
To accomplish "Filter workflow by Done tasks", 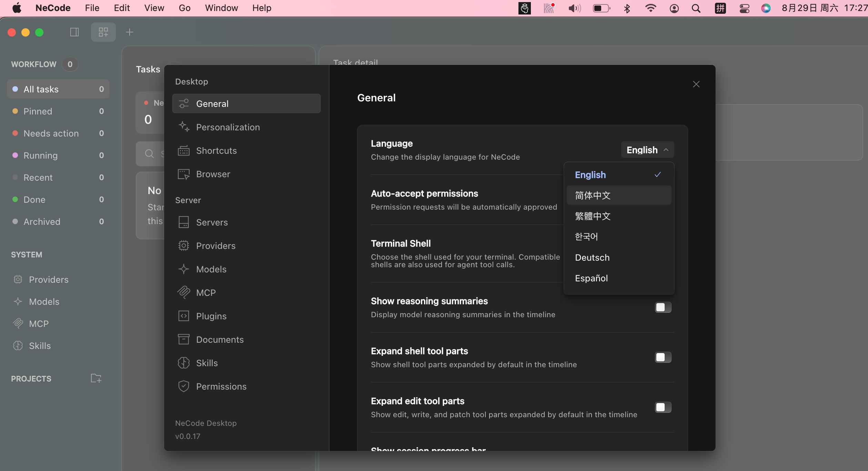I will point(58,199).
